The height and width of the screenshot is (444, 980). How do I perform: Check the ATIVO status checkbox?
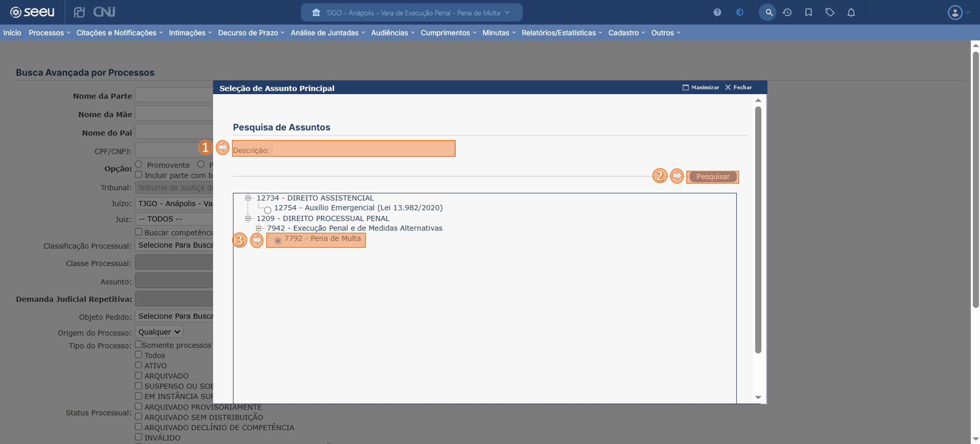point(138,365)
